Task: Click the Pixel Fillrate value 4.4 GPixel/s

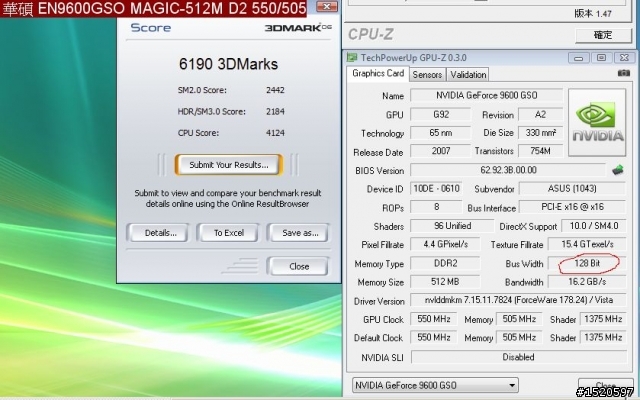Action: (445, 244)
